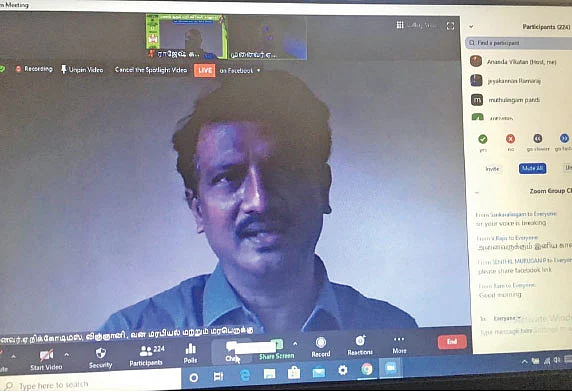572x392 pixels.
Task: Open the chat recipient Everyone dropdown
Action: tap(507, 318)
